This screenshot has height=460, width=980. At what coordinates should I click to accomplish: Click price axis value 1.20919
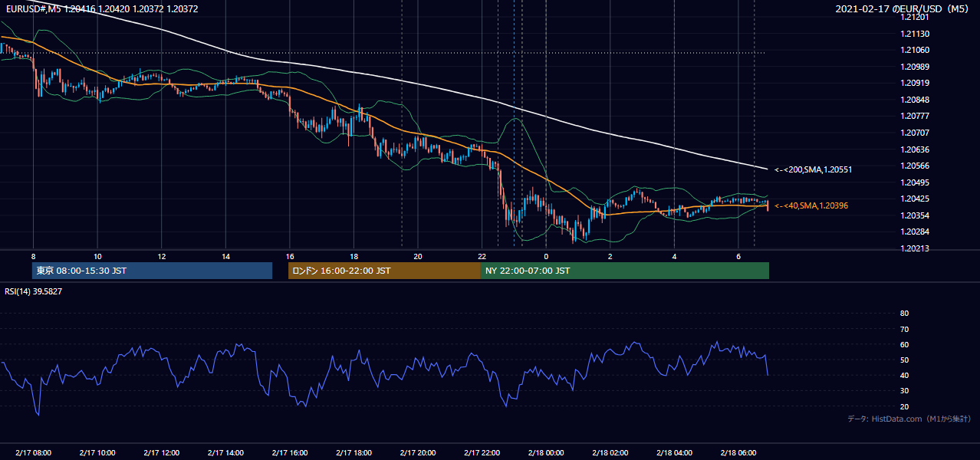pyautogui.click(x=915, y=83)
